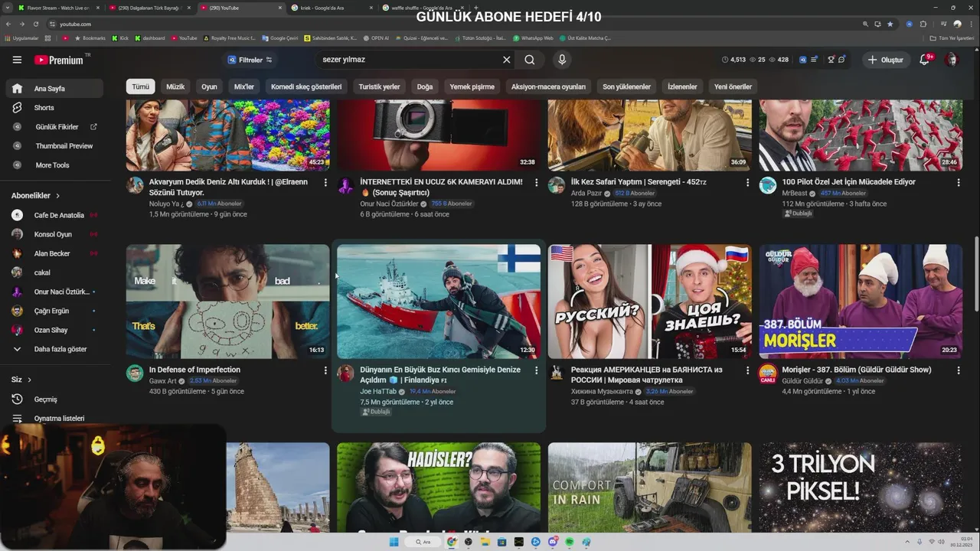Click the YouTube Premium logo
980x551 pixels.
(x=60, y=60)
